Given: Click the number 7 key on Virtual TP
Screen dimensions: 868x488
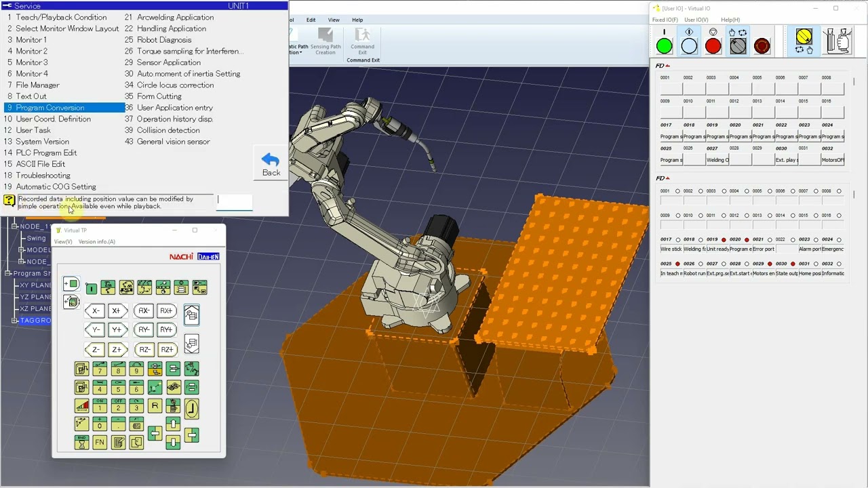Looking at the screenshot, I should 100,369.
